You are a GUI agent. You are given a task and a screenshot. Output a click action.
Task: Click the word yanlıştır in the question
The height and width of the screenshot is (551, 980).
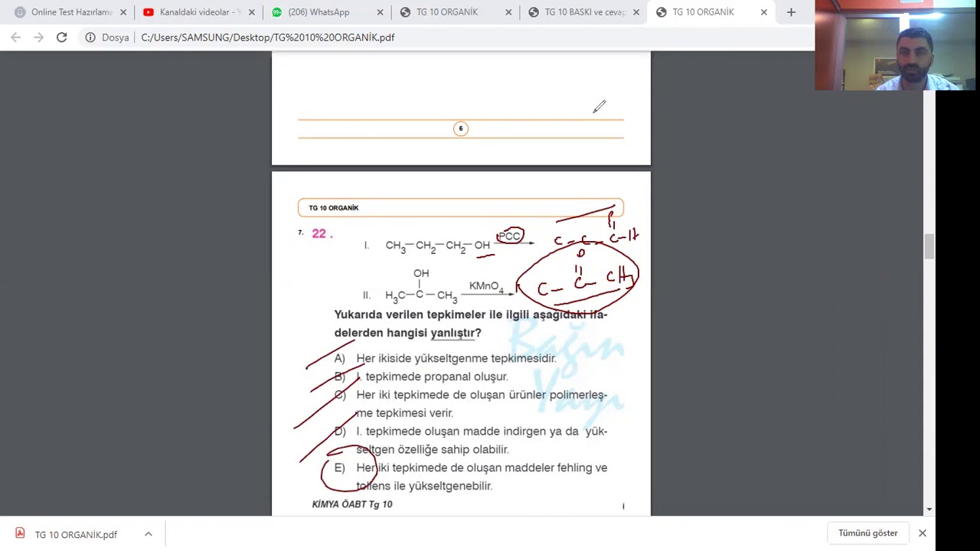click(x=452, y=333)
